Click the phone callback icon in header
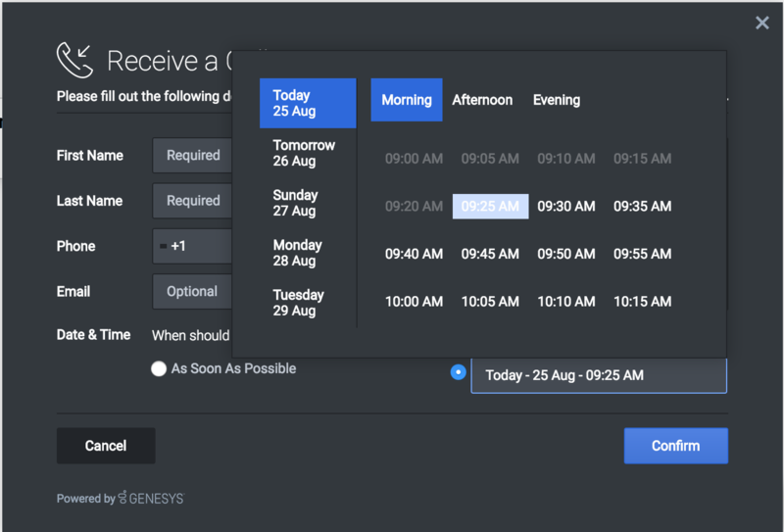784x532 pixels. (74, 60)
